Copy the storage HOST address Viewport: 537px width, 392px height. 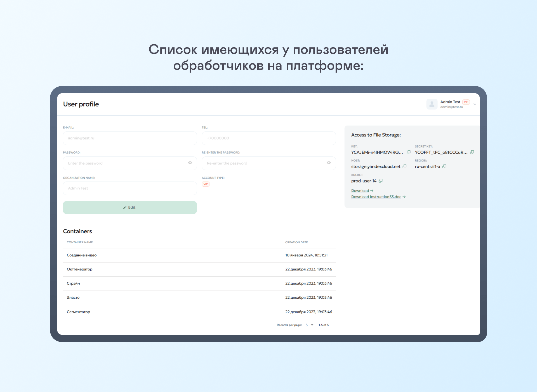pyautogui.click(x=404, y=167)
